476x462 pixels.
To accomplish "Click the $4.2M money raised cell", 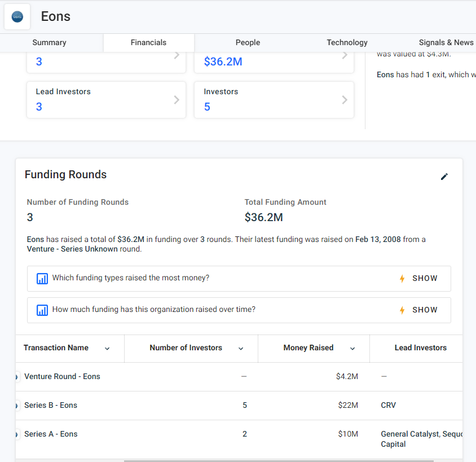I will [347, 376].
